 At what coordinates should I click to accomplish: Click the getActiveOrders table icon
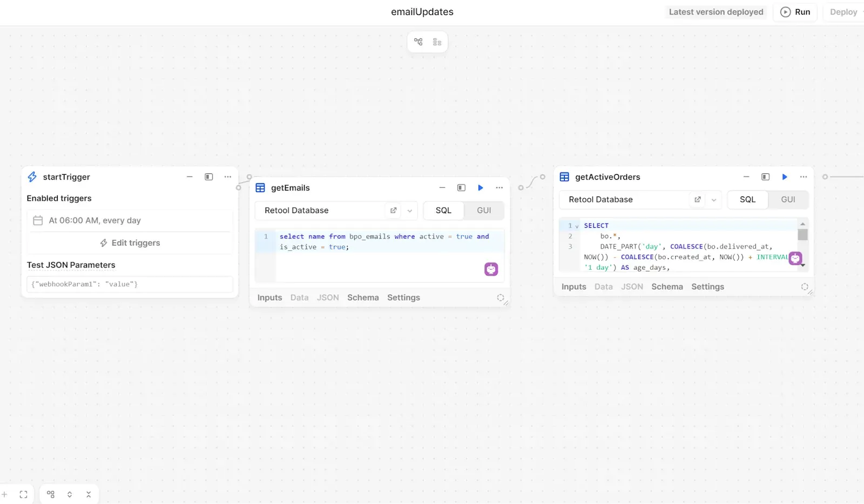tap(564, 177)
